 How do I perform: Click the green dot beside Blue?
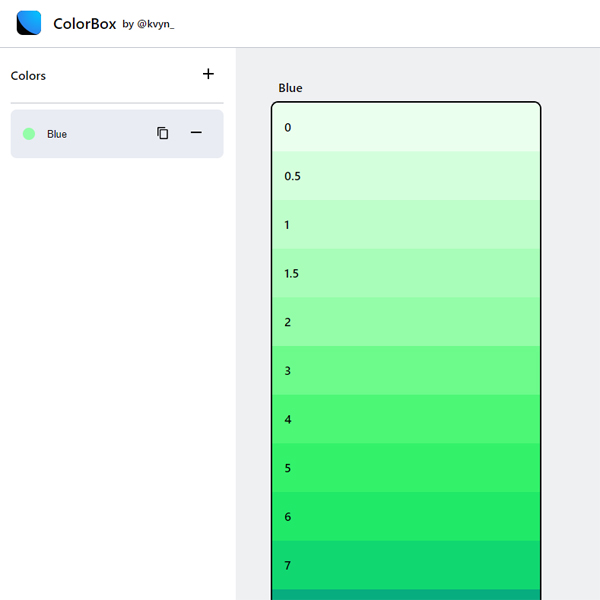(29, 134)
